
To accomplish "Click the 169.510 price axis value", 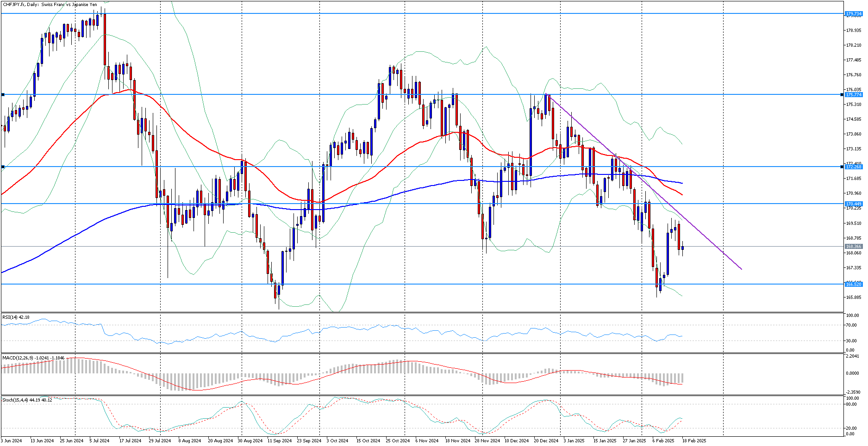I will [x=854, y=223].
